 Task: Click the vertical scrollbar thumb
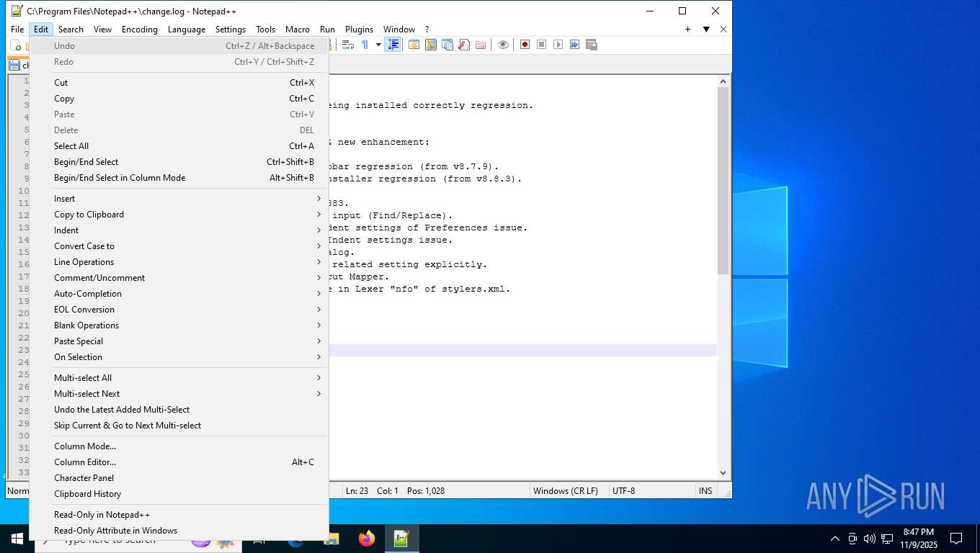click(x=723, y=181)
